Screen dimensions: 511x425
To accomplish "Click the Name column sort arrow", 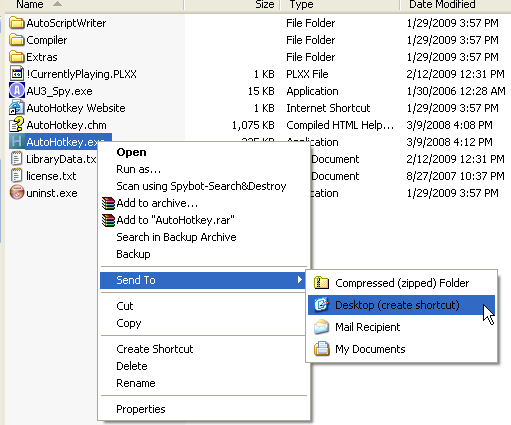I will [x=57, y=4].
